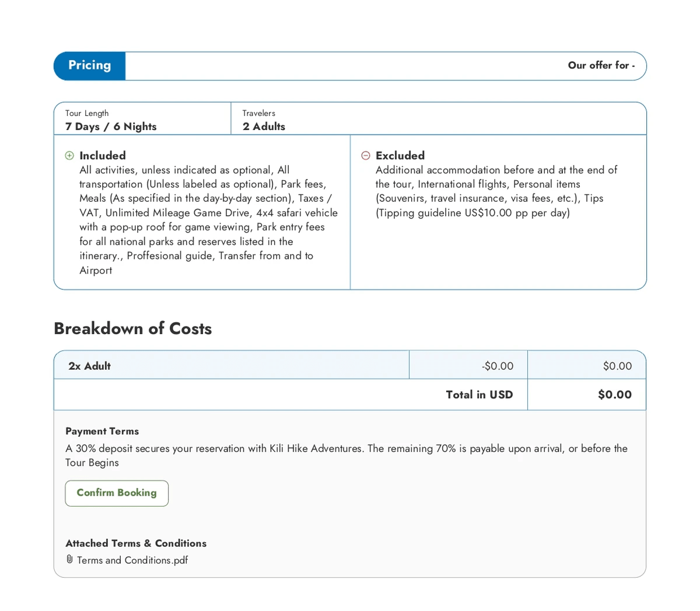Select the Pricing section label
This screenshot has height=611, width=700.
pos(89,66)
